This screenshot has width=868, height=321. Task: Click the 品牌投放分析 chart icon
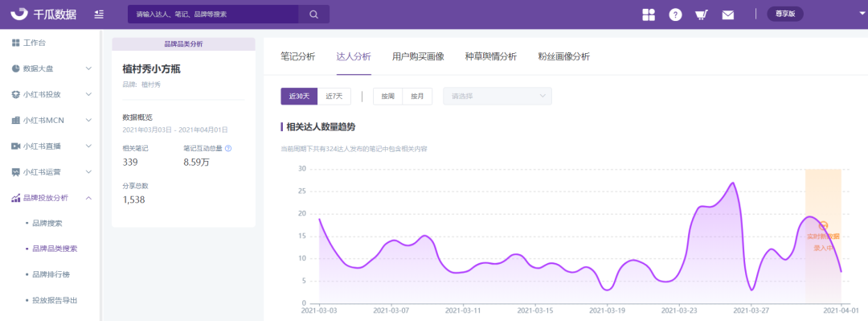(x=15, y=198)
